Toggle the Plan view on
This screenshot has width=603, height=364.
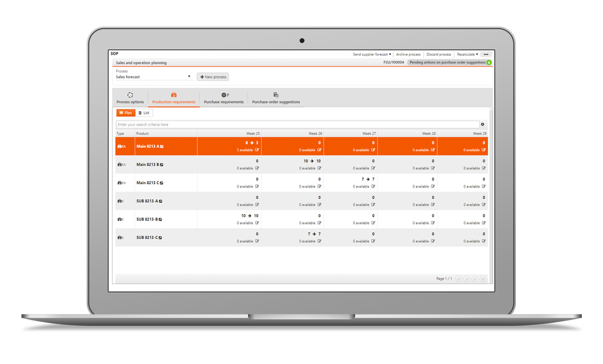click(x=126, y=113)
